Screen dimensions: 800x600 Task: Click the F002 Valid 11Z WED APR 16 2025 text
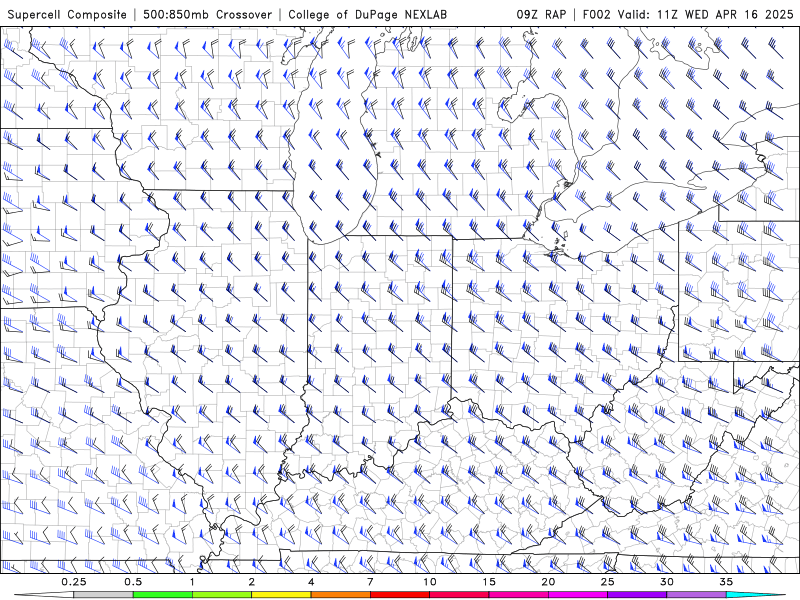pyautogui.click(x=688, y=14)
